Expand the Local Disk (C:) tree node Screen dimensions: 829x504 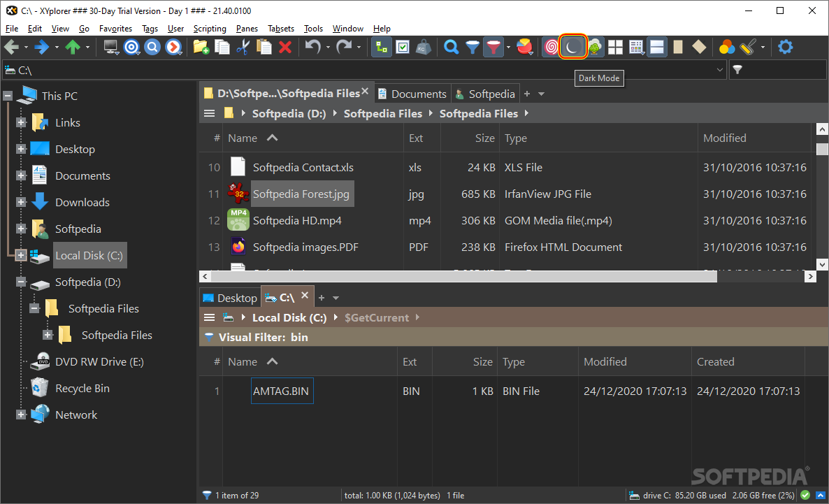click(20, 255)
